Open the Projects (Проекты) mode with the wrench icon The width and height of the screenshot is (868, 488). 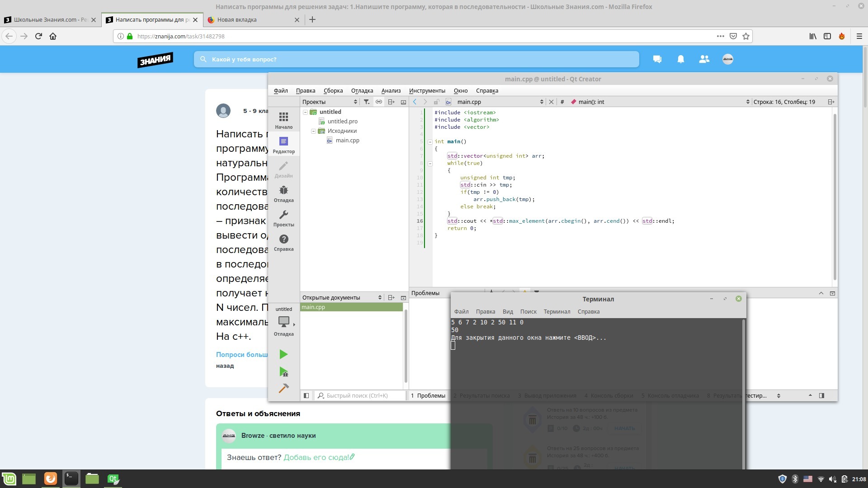(283, 218)
